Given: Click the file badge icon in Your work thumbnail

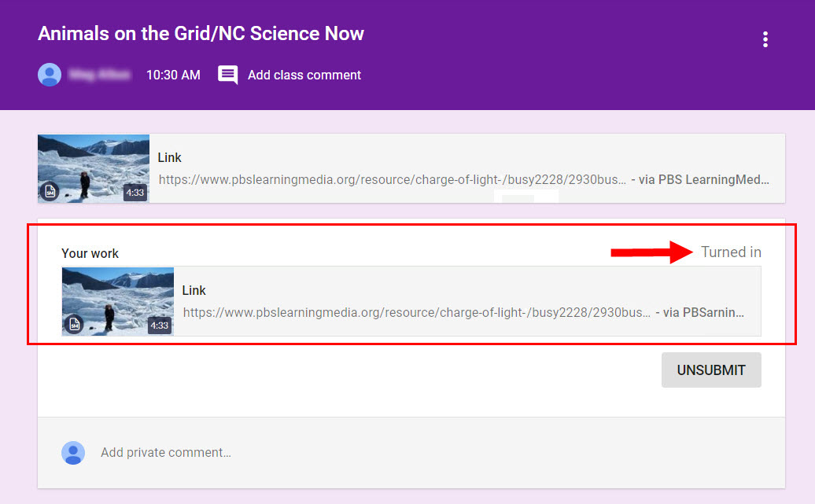Looking at the screenshot, I should (x=75, y=324).
